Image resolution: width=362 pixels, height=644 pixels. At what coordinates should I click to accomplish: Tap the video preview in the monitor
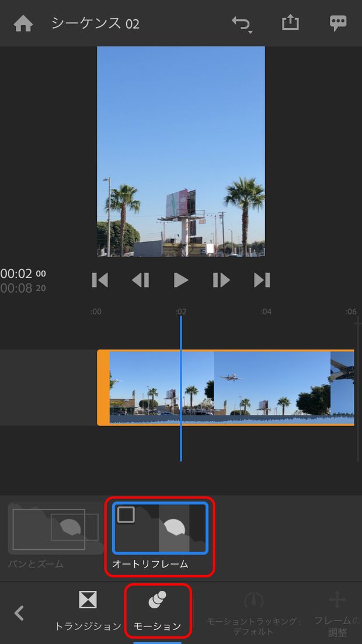(180, 151)
